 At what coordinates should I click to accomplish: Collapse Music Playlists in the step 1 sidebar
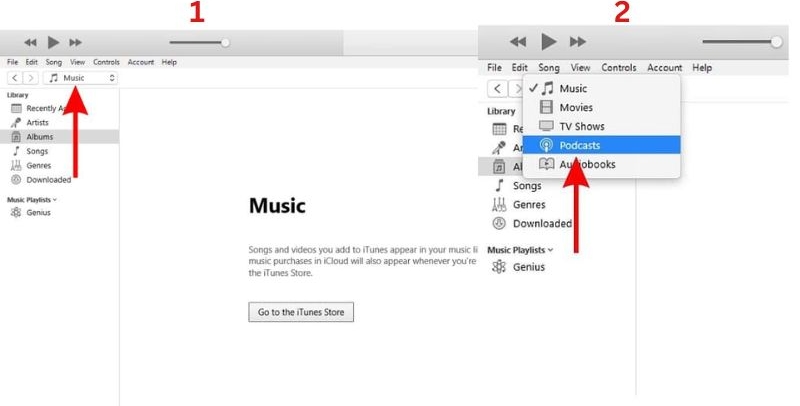point(33,199)
